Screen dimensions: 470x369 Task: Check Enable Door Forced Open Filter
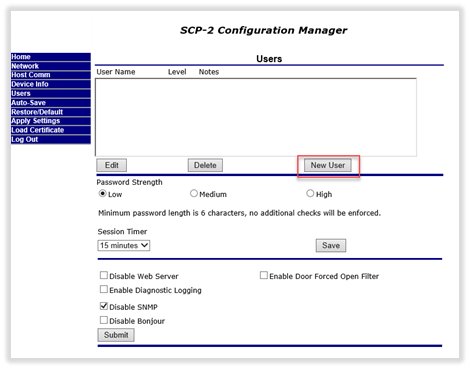(x=264, y=275)
